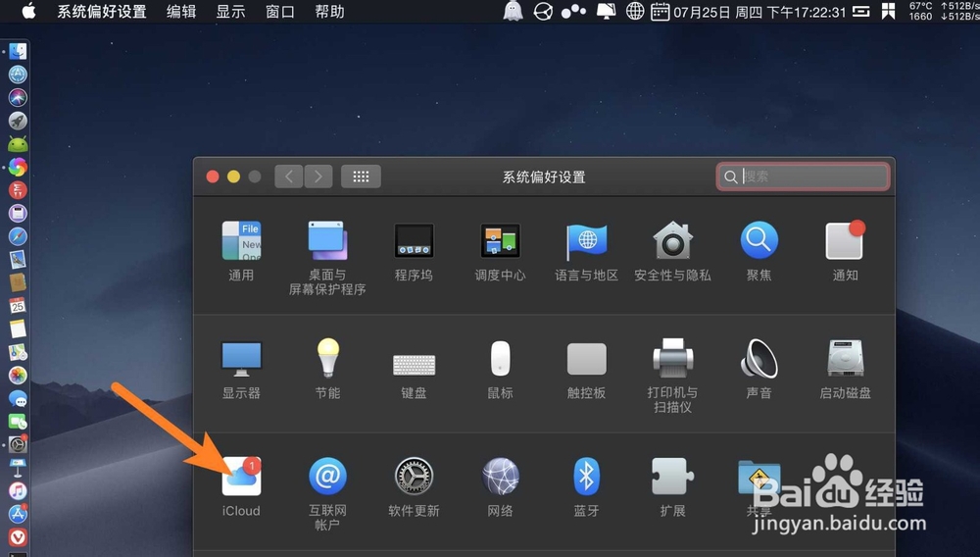Open 程序坞 (Dock) preferences
Image resolution: width=980 pixels, height=557 pixels.
(414, 240)
